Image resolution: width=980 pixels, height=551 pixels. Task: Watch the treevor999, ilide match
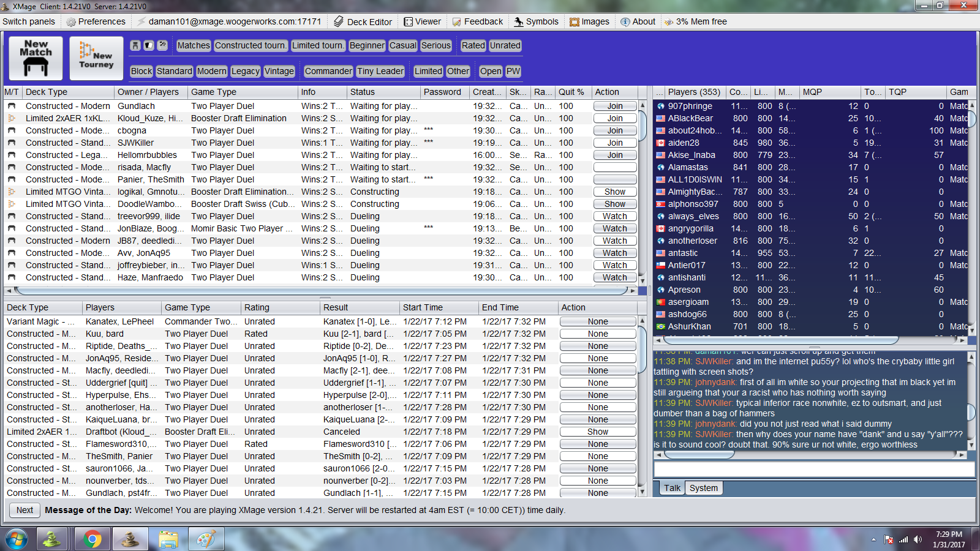tap(615, 216)
